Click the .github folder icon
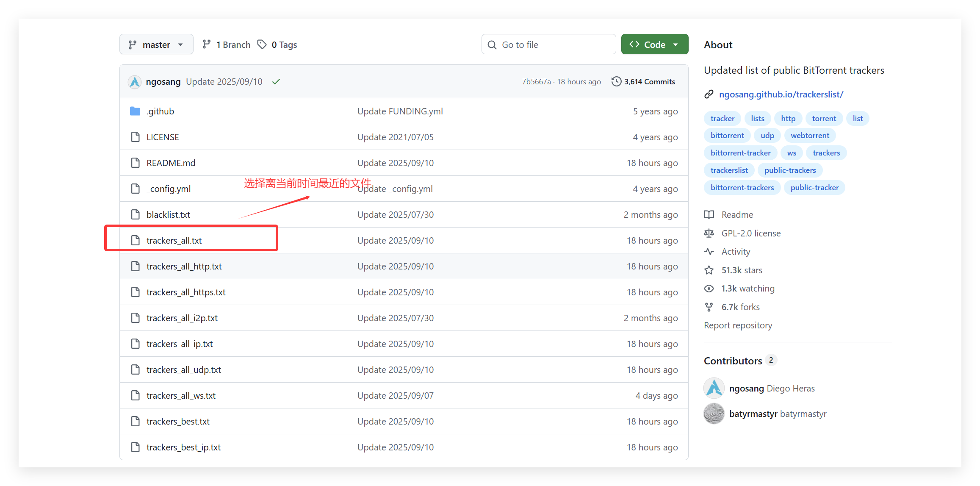980x486 pixels. tap(135, 111)
